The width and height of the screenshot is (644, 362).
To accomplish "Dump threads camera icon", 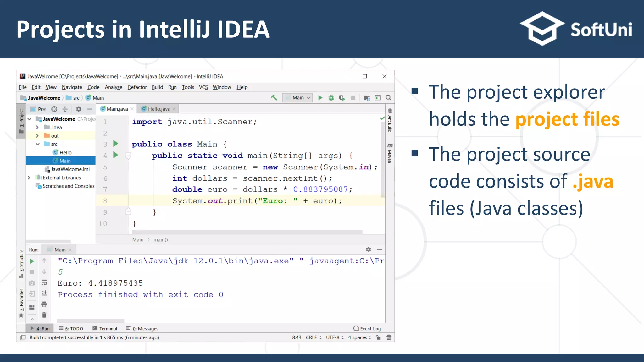I will pos(32,283).
